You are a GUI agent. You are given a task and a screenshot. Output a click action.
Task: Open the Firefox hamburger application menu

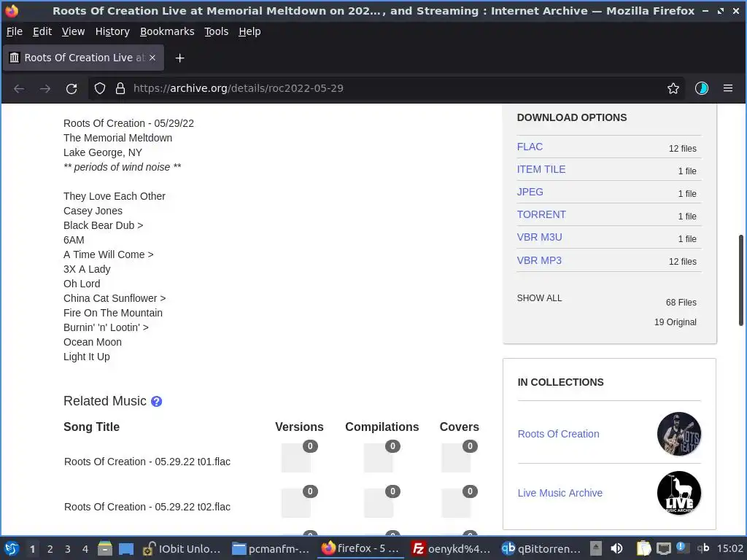pyautogui.click(x=728, y=88)
